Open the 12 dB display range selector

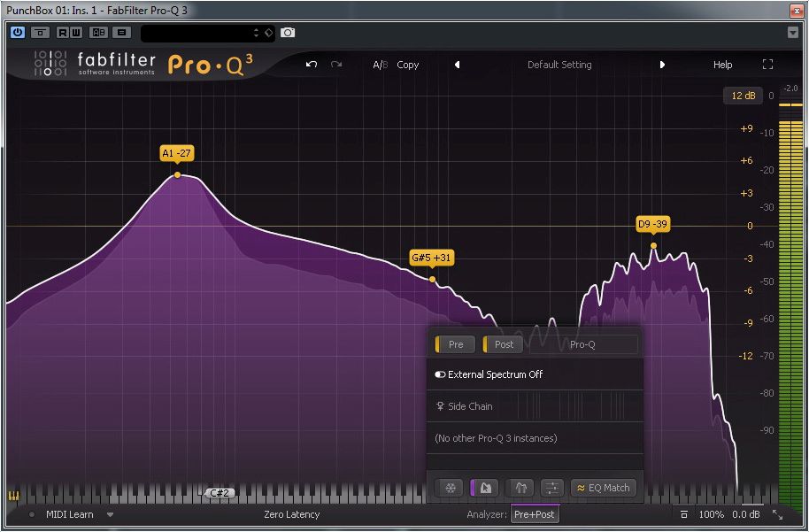point(743,96)
